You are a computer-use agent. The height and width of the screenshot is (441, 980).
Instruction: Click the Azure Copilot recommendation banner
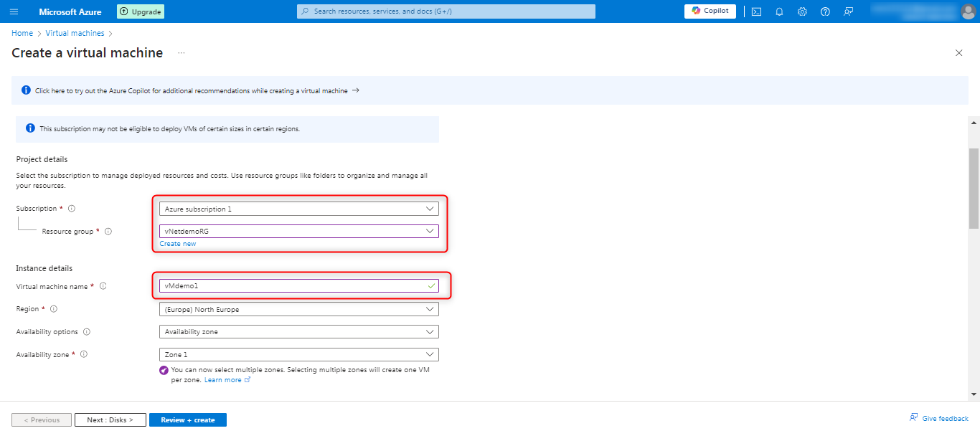[x=490, y=90]
